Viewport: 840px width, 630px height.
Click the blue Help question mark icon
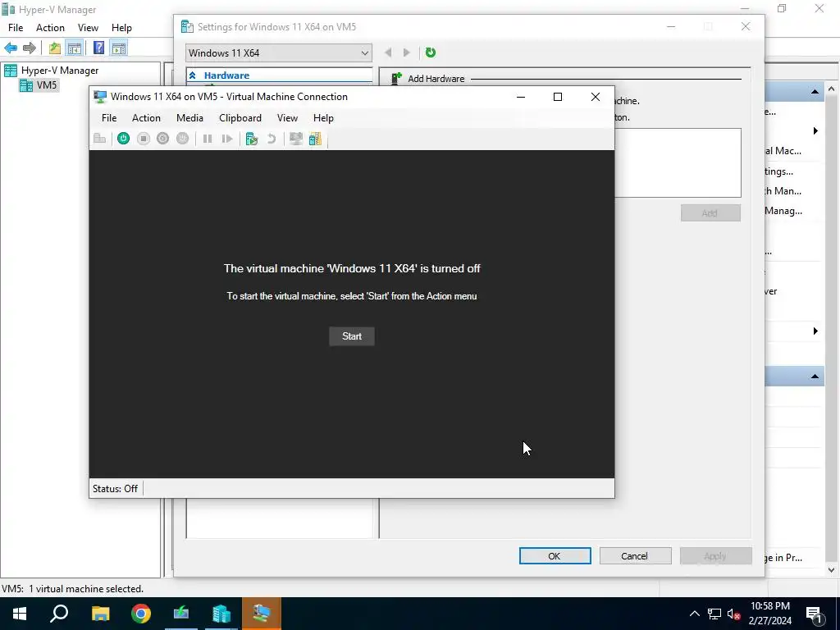pyautogui.click(x=98, y=48)
